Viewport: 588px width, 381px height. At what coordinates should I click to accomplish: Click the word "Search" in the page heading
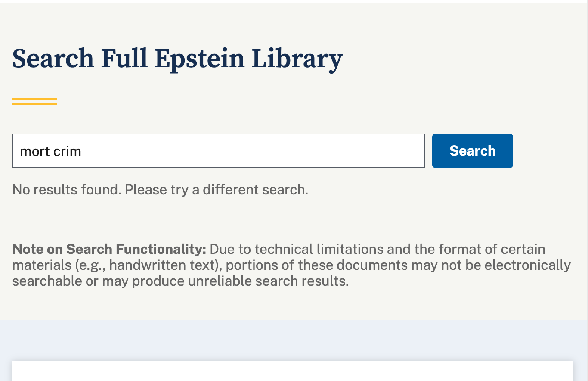53,59
